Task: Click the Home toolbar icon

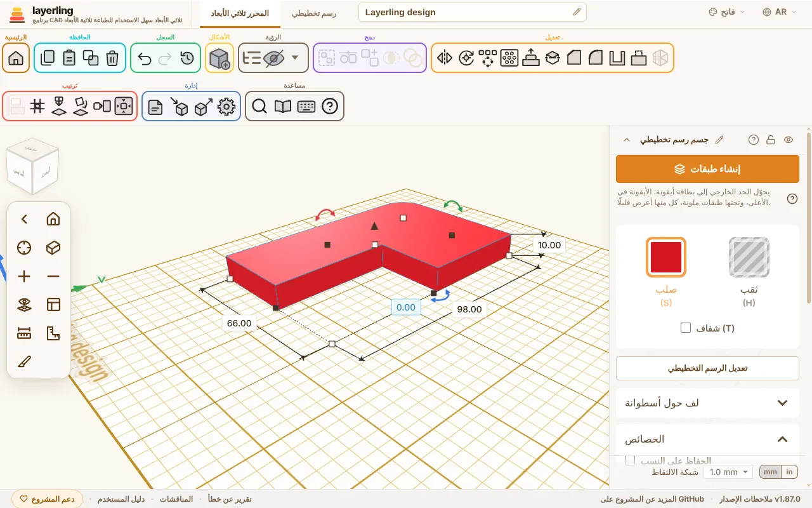Action: pyautogui.click(x=16, y=58)
